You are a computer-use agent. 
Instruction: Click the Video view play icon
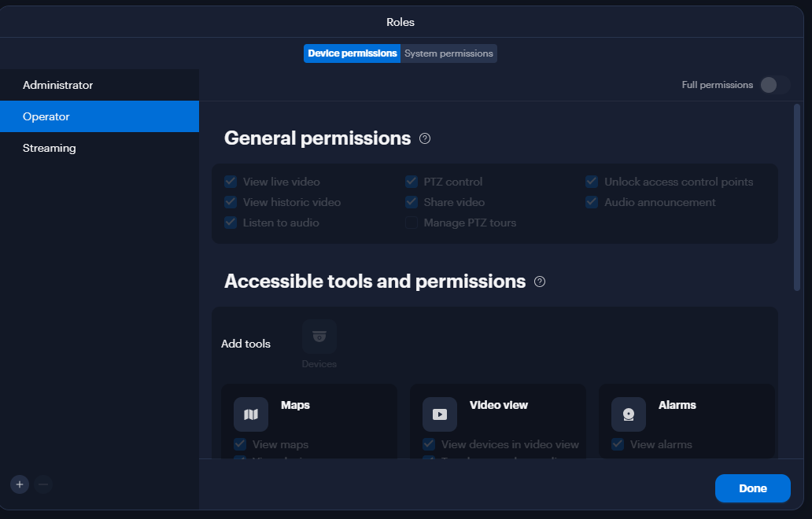click(440, 414)
